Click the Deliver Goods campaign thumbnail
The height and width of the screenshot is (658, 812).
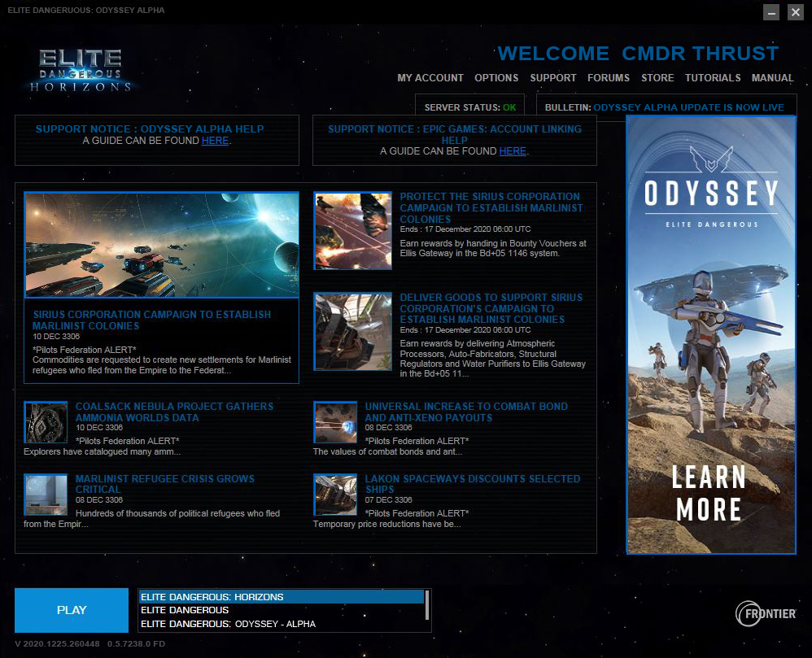[x=352, y=332]
